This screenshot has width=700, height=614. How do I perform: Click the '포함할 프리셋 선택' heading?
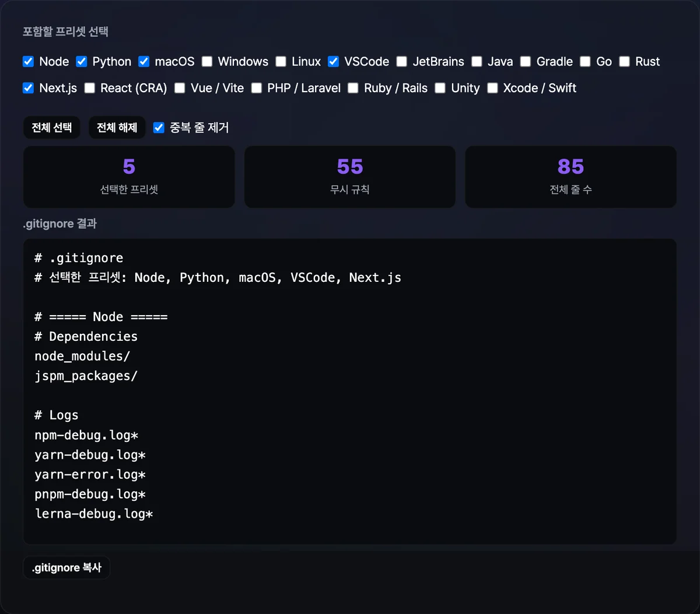pyautogui.click(x=65, y=32)
